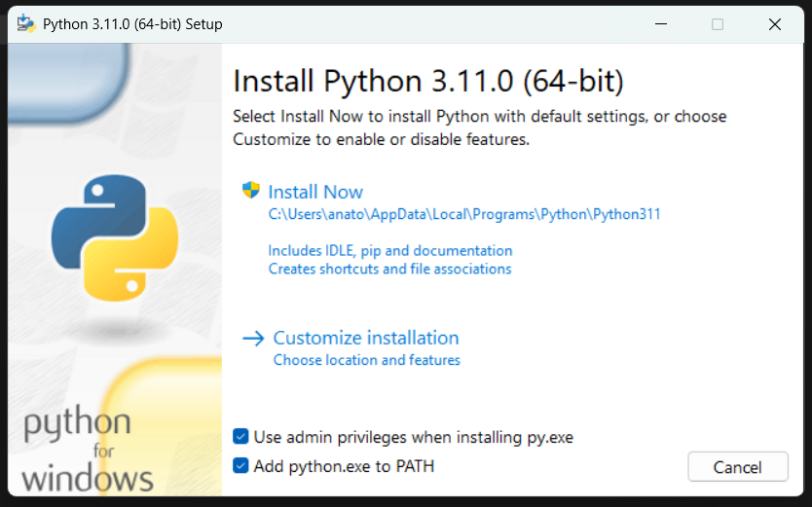Screen dimensions: 812x507
Task: Click the 'Choose location and features' subtitle
Action: [x=366, y=360]
